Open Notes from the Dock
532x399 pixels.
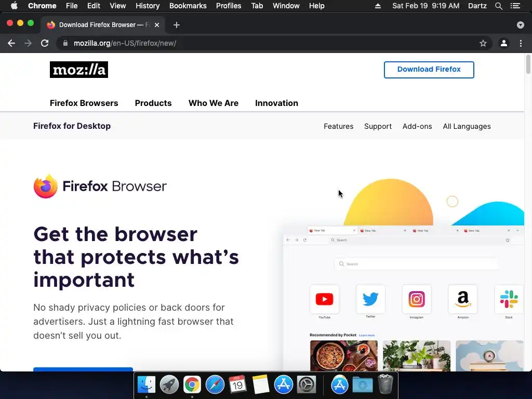[261, 384]
